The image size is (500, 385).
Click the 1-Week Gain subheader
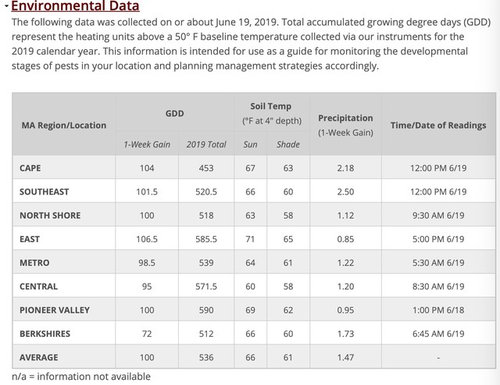[147, 144]
